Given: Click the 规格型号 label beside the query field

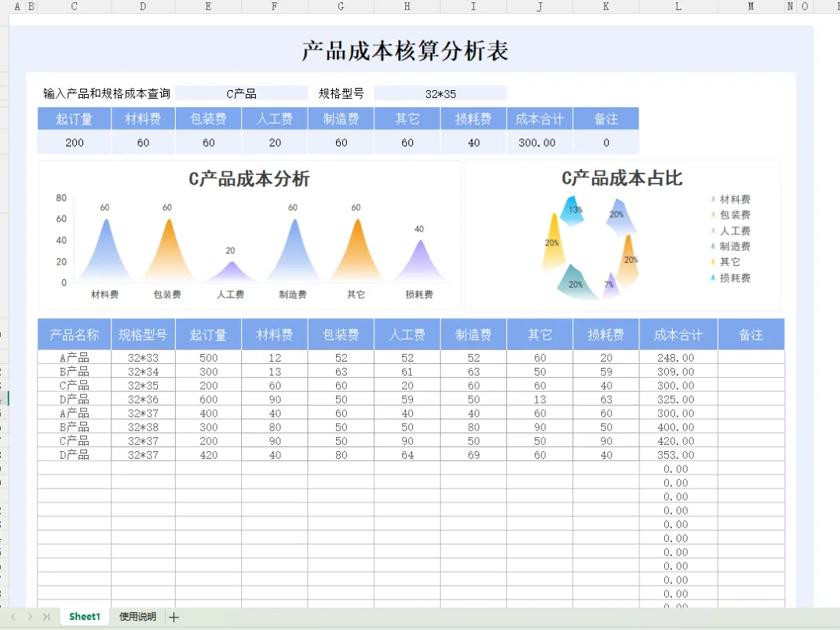Looking at the screenshot, I should 341,93.
